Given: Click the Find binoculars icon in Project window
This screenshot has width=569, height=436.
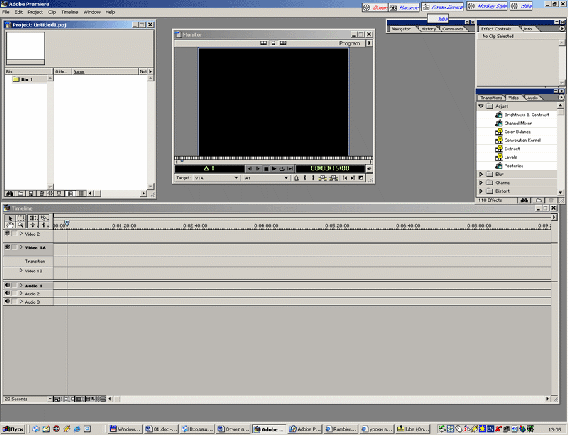Looking at the screenshot, I should [9, 193].
